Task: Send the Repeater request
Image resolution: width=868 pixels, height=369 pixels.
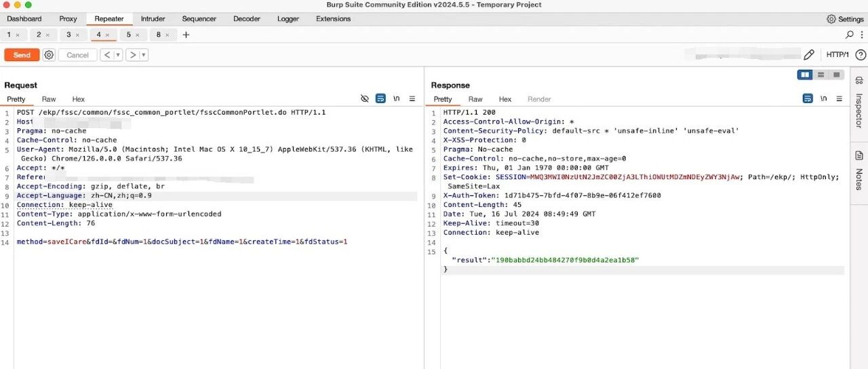Action: point(22,55)
